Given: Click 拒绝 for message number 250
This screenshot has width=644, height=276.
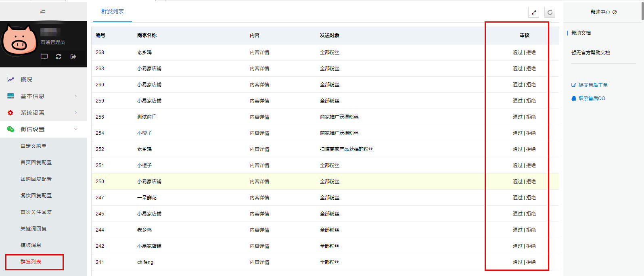Looking at the screenshot, I should pos(531,182).
